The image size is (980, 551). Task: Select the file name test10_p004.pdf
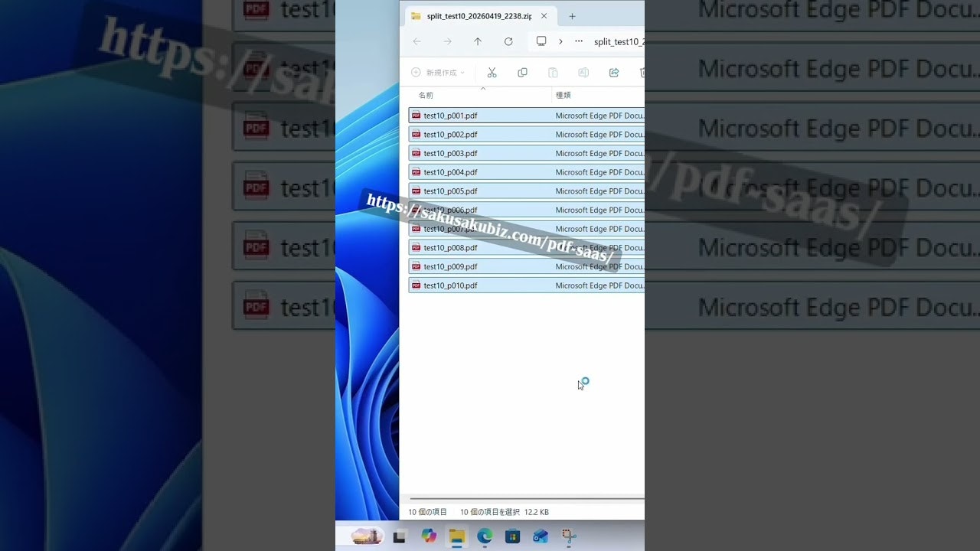coord(450,172)
